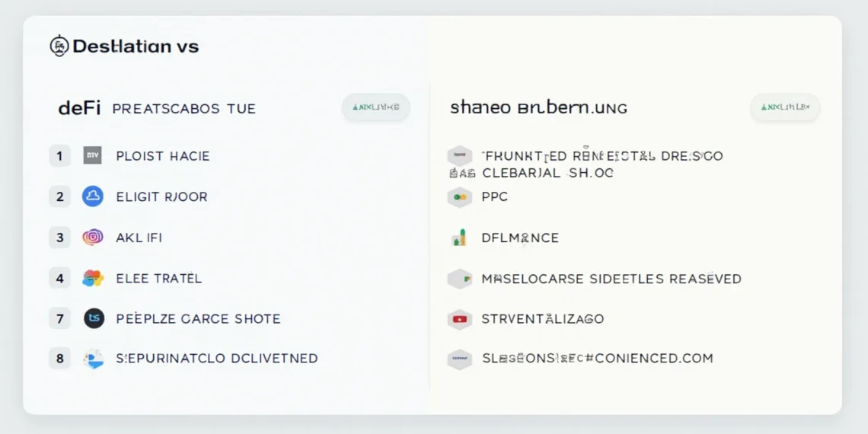Click the hexagon icon beside SLEEONS CONIENCED.COM
The image size is (868, 434).
click(x=459, y=359)
